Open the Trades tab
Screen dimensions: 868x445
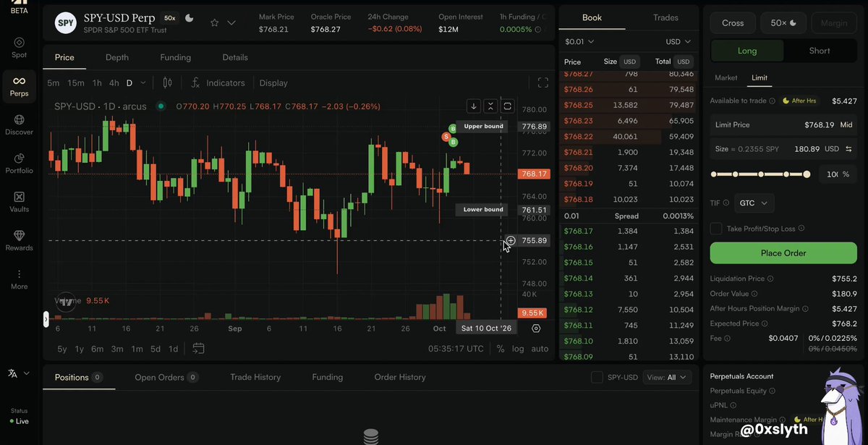[x=665, y=17]
